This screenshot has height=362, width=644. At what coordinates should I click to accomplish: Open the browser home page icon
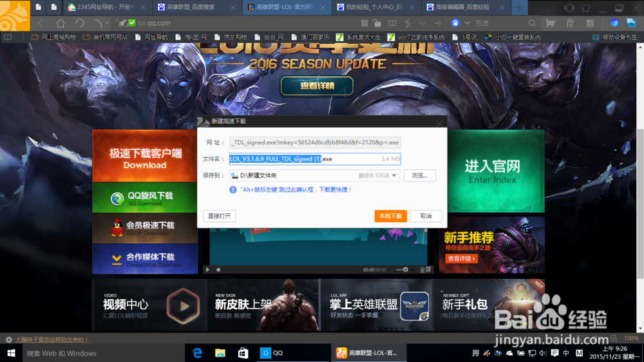click(61, 23)
